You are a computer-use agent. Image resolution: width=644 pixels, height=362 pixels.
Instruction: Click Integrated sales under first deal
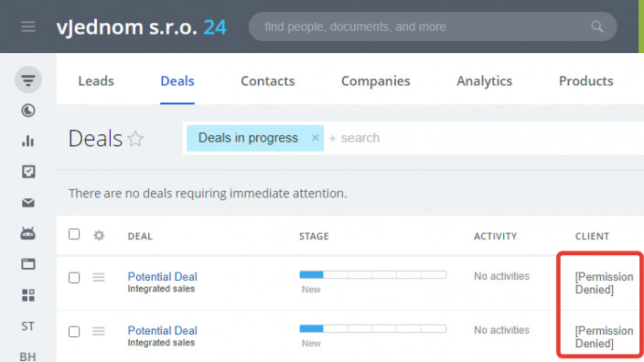click(x=161, y=289)
